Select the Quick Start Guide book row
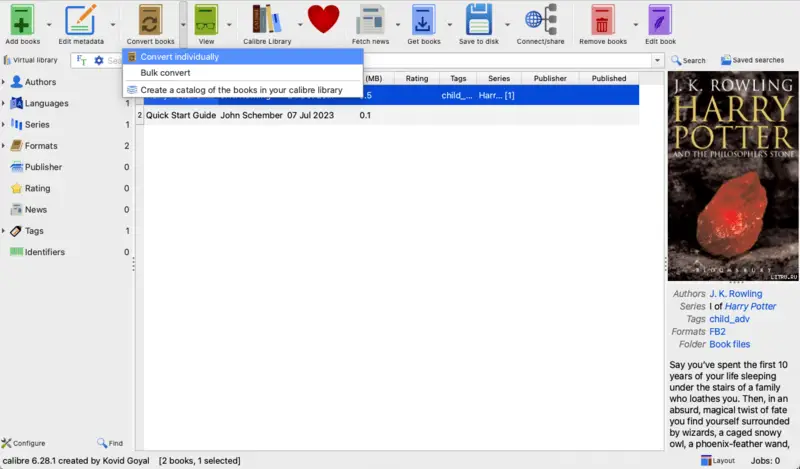Viewport: 800px width, 469px height. click(388, 115)
